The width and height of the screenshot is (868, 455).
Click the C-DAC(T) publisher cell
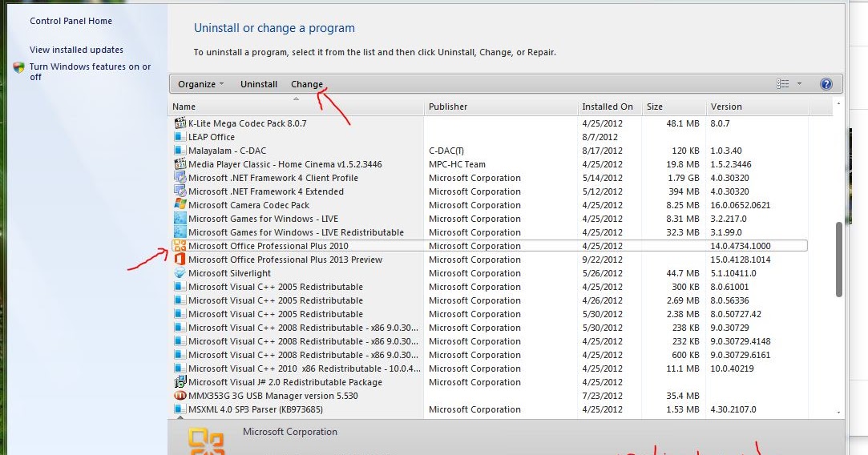click(x=446, y=150)
